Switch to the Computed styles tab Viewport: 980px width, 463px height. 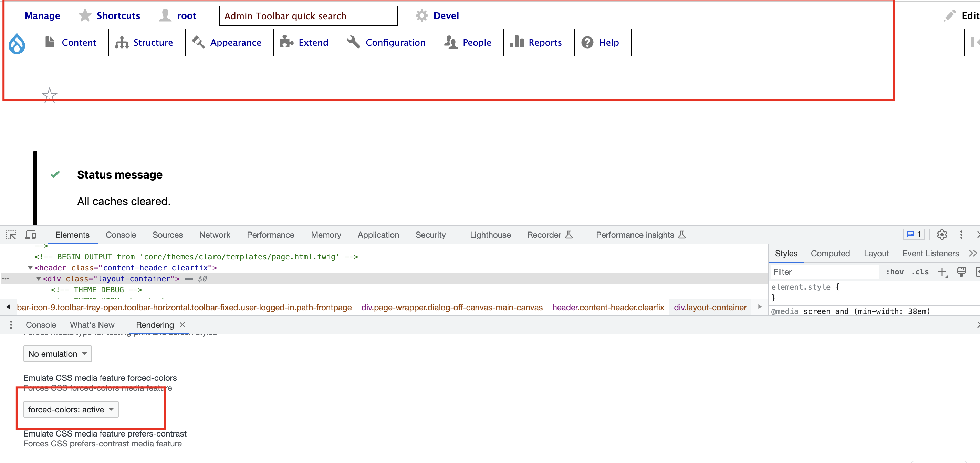831,253
